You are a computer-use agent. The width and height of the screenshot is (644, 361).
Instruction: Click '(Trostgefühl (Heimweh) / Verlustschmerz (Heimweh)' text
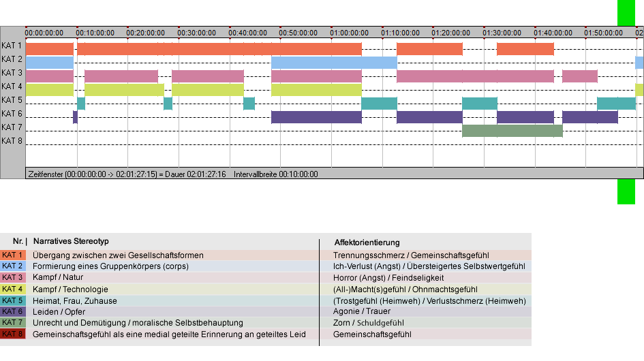coord(429,300)
